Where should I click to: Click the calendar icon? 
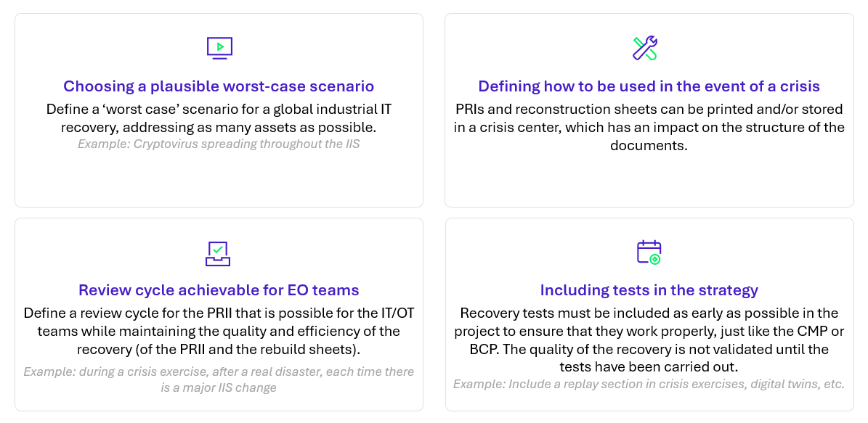(x=649, y=252)
